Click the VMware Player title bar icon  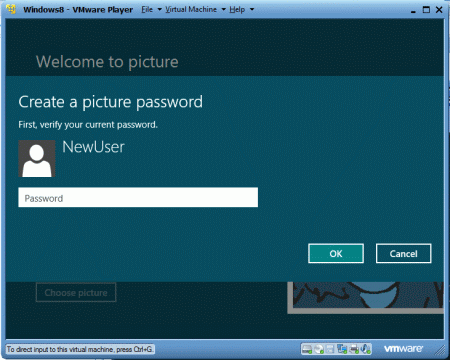coord(11,9)
